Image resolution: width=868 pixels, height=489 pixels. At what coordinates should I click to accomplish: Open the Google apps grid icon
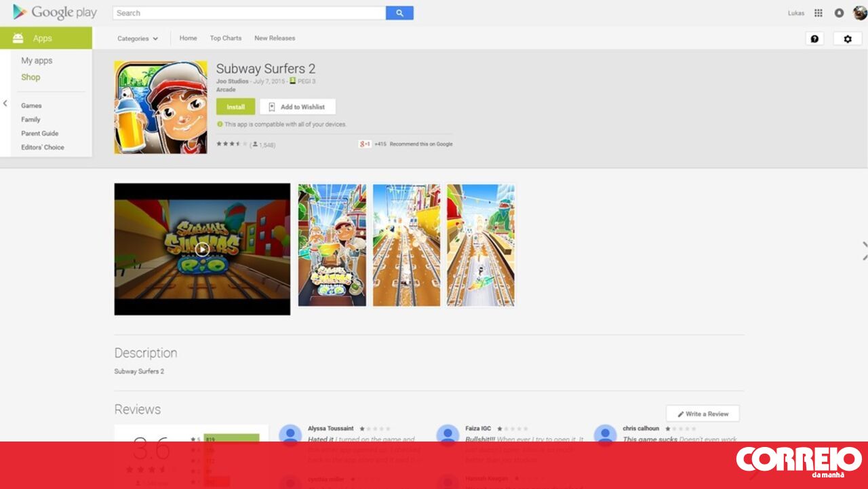click(x=818, y=13)
